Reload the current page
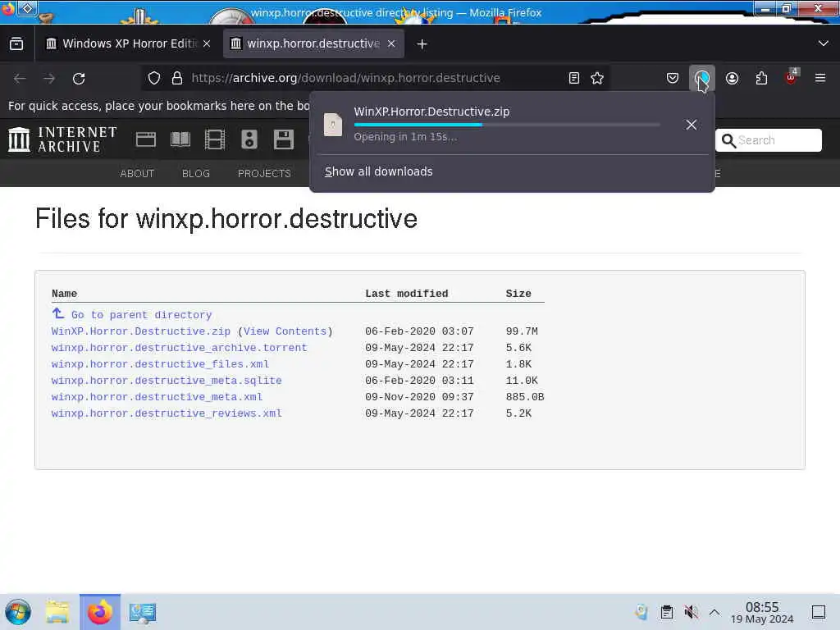Viewport: 840px width, 630px height. coord(79,78)
